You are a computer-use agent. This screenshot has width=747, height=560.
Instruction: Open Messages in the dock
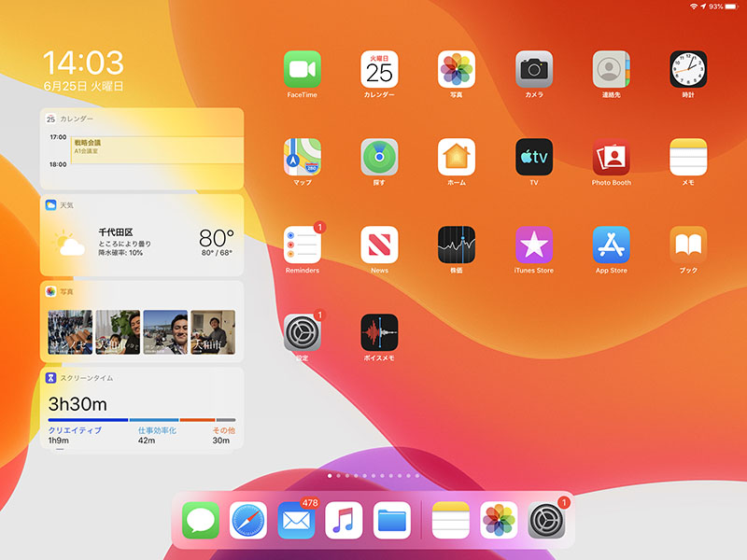click(201, 520)
